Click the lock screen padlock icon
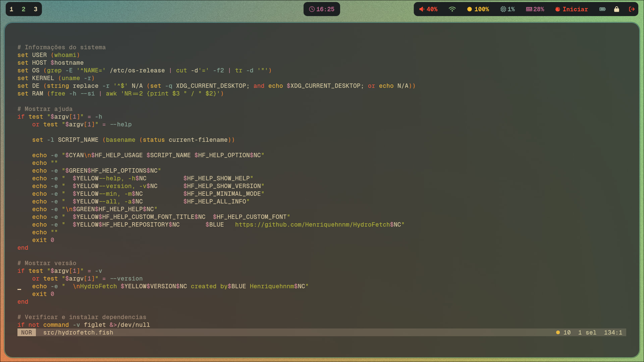The width and height of the screenshot is (644, 362). coord(616,9)
